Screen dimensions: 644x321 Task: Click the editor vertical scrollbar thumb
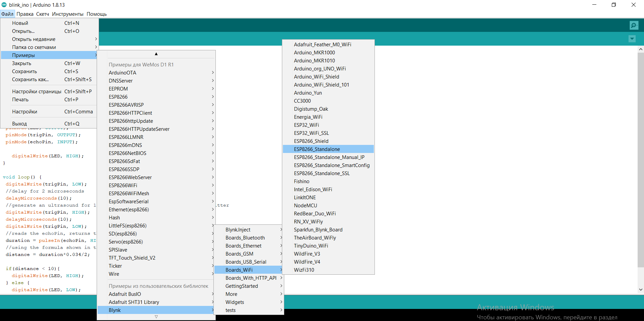point(641,160)
